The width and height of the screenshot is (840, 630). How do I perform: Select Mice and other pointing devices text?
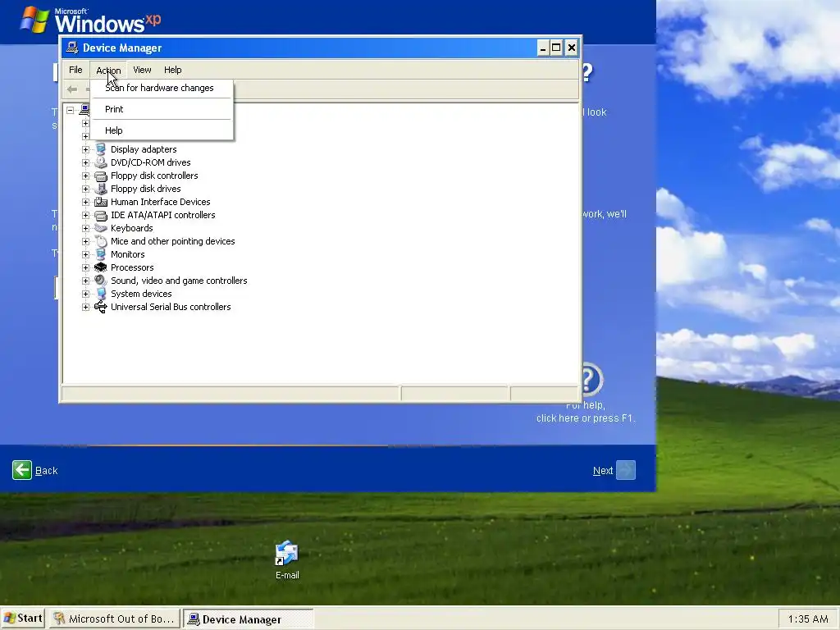click(172, 241)
